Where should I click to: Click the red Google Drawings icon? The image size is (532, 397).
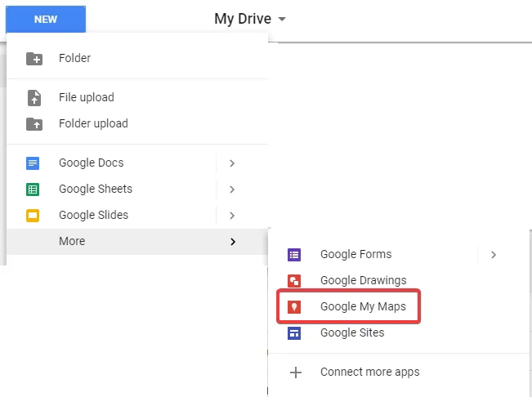295,281
